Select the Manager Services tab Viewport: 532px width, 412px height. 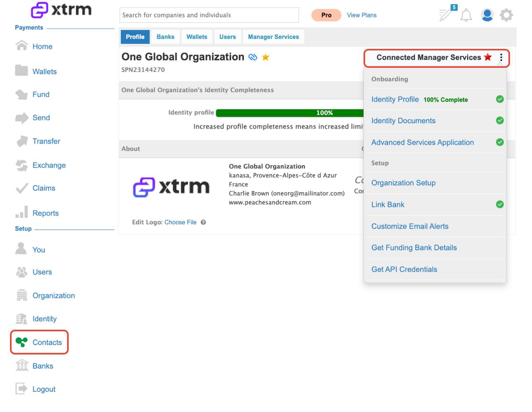coord(273,37)
